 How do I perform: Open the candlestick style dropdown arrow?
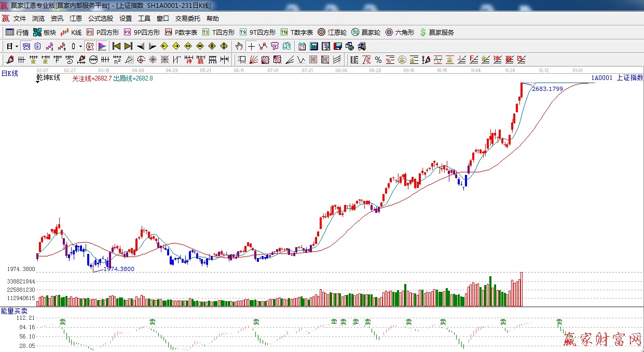80,46
